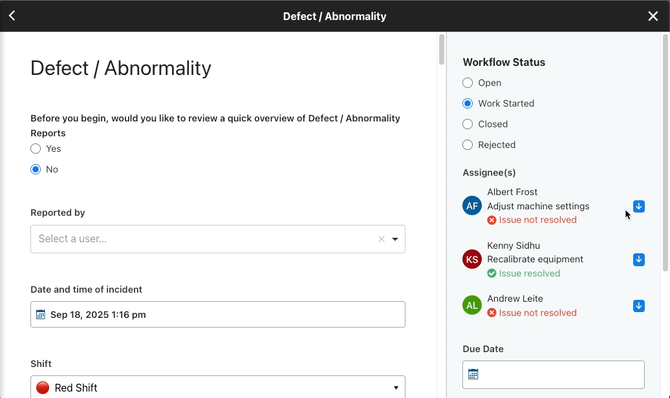Set workflow status to Closed
670x398 pixels.
(467, 124)
